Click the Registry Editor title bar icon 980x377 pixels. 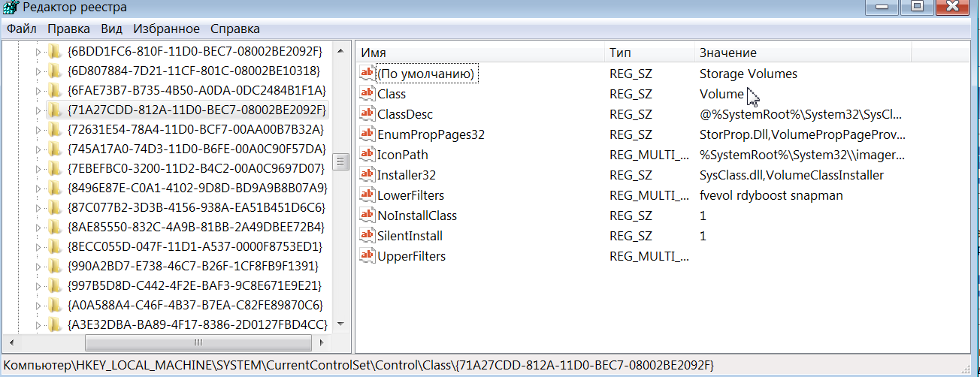[11, 8]
